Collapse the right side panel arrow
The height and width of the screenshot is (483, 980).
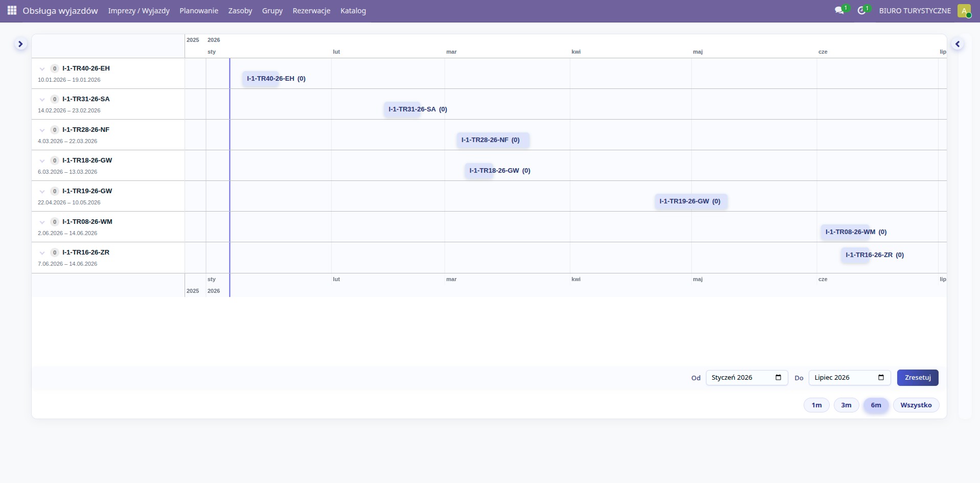[x=958, y=44]
